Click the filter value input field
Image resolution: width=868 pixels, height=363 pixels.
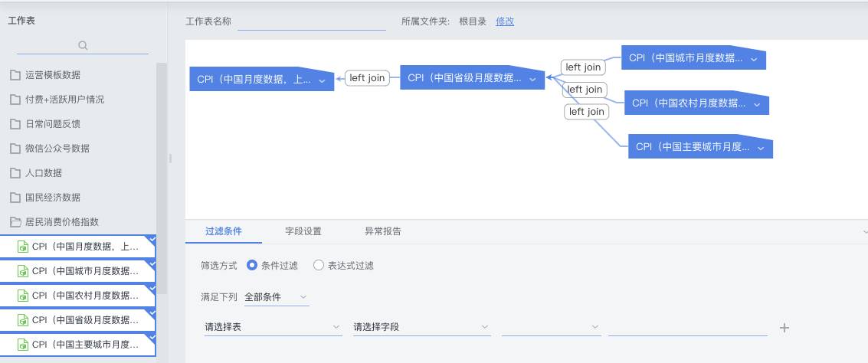pos(688,327)
